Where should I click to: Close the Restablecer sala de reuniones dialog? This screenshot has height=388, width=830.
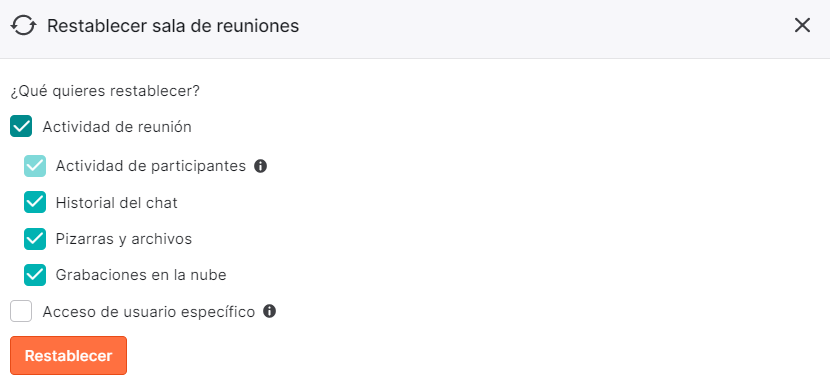[x=802, y=25]
